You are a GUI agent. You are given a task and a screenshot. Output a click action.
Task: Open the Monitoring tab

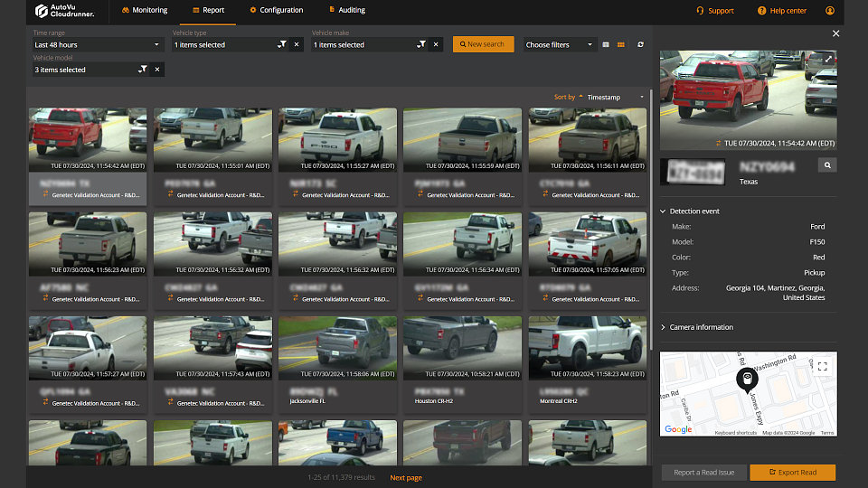tap(145, 10)
